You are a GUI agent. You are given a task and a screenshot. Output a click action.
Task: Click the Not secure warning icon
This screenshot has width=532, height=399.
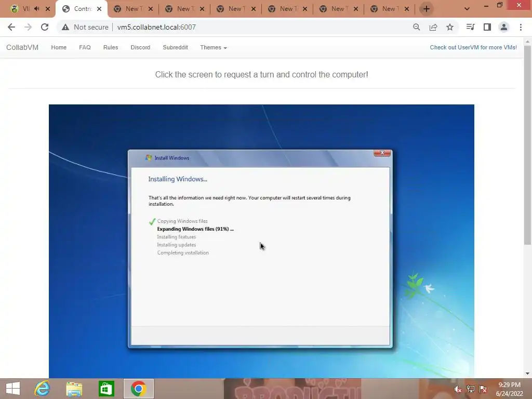(65, 27)
